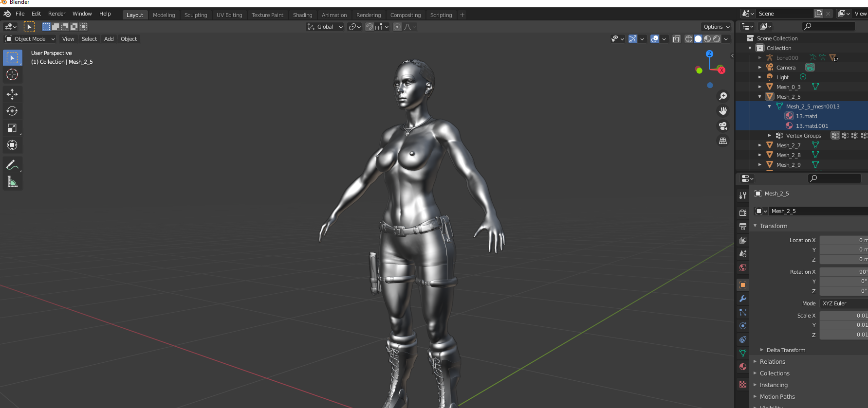Select the Select Box tool

coord(12,58)
